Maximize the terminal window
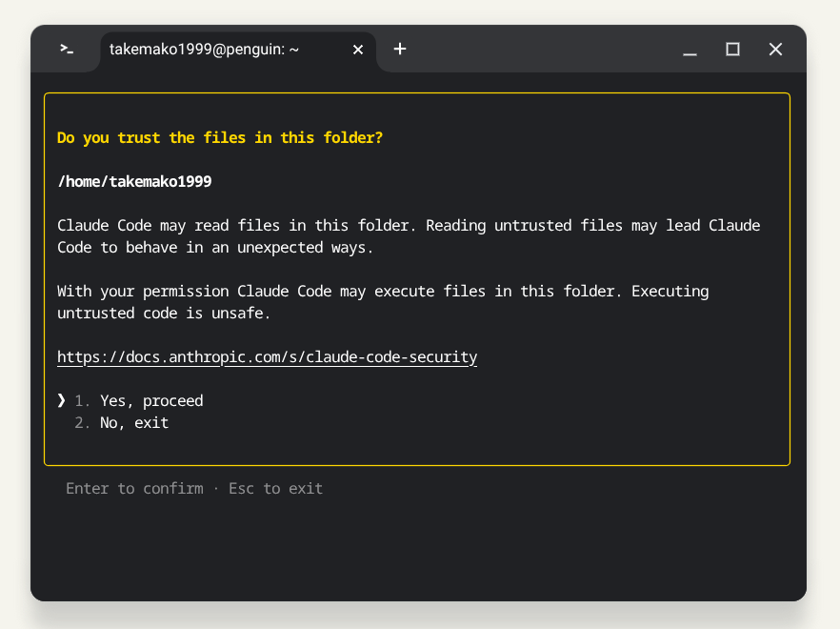 click(x=733, y=50)
